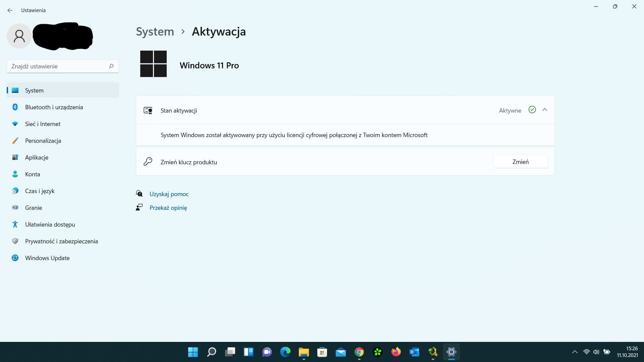This screenshot has width=644, height=362.
Task: Open Widgets on taskbar
Action: [x=248, y=352]
